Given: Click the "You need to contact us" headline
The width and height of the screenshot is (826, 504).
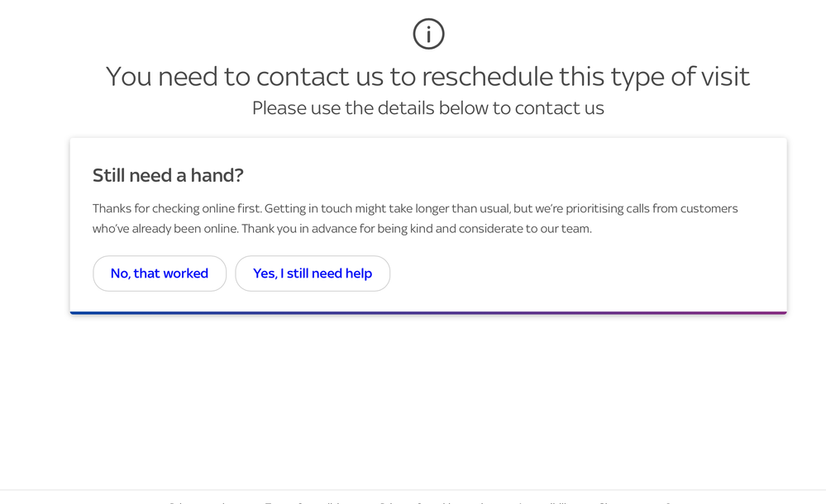Looking at the screenshot, I should click(427, 76).
